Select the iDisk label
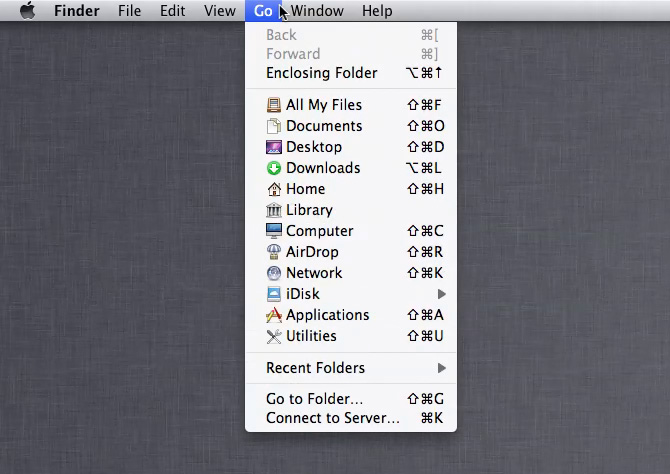670x474 pixels. tap(303, 294)
